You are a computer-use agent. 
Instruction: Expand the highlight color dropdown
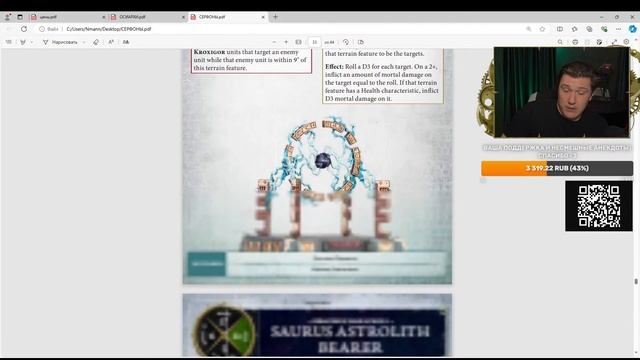pos(32,42)
